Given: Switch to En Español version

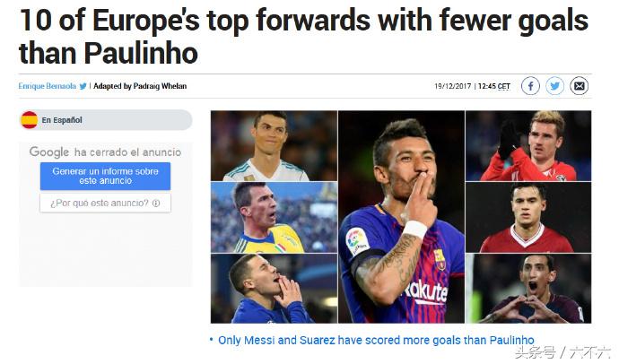Looking at the screenshot, I should pos(62,120).
